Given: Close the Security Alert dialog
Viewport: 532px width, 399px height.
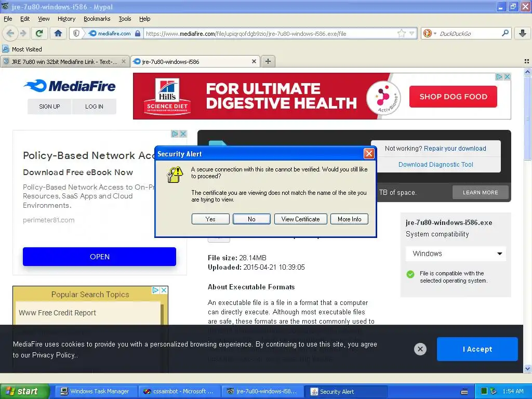Looking at the screenshot, I should (369, 154).
